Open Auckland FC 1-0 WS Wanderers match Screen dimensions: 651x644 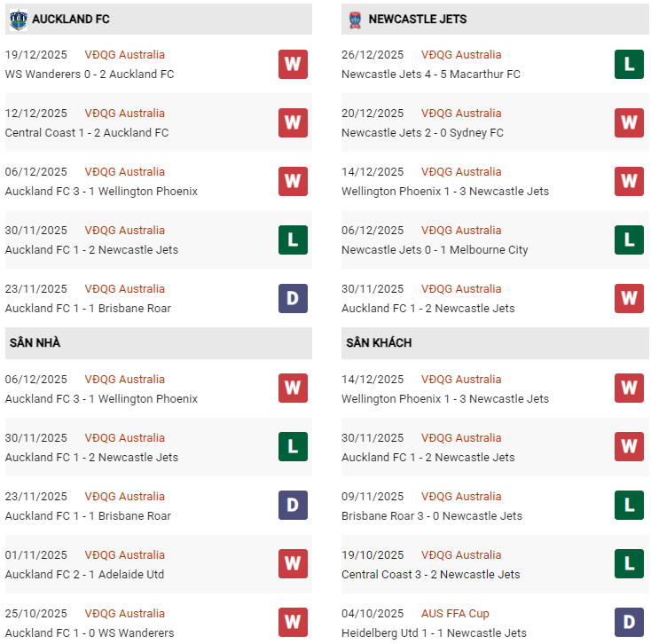click(x=90, y=633)
